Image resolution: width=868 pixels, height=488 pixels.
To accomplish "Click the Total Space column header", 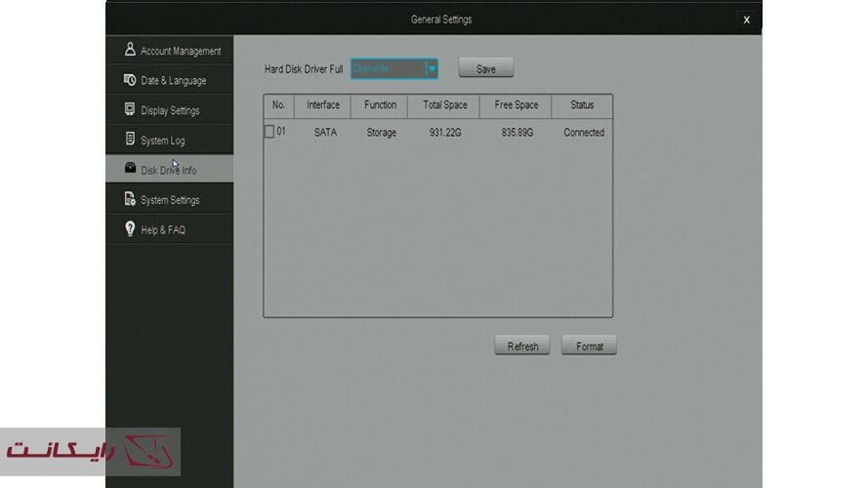I will 444,105.
